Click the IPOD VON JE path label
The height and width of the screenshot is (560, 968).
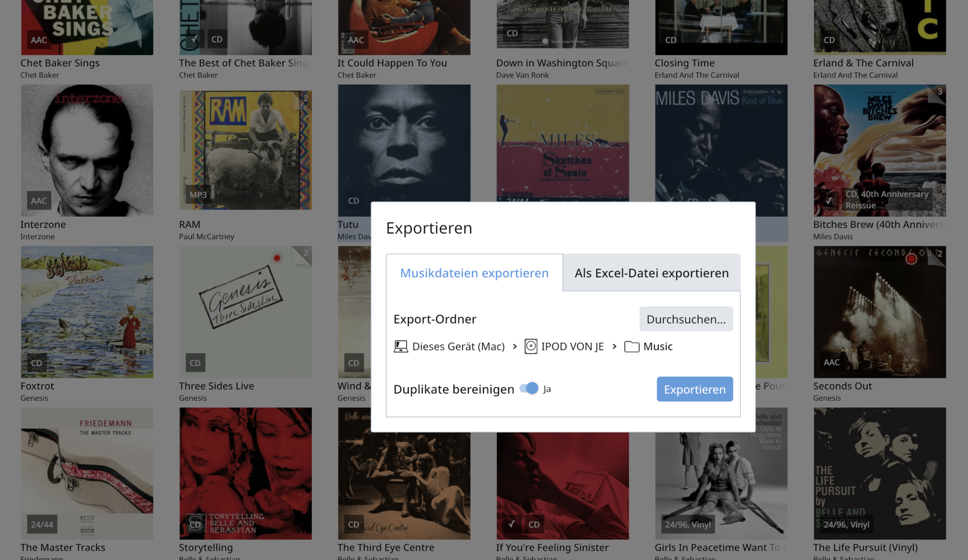coord(572,347)
